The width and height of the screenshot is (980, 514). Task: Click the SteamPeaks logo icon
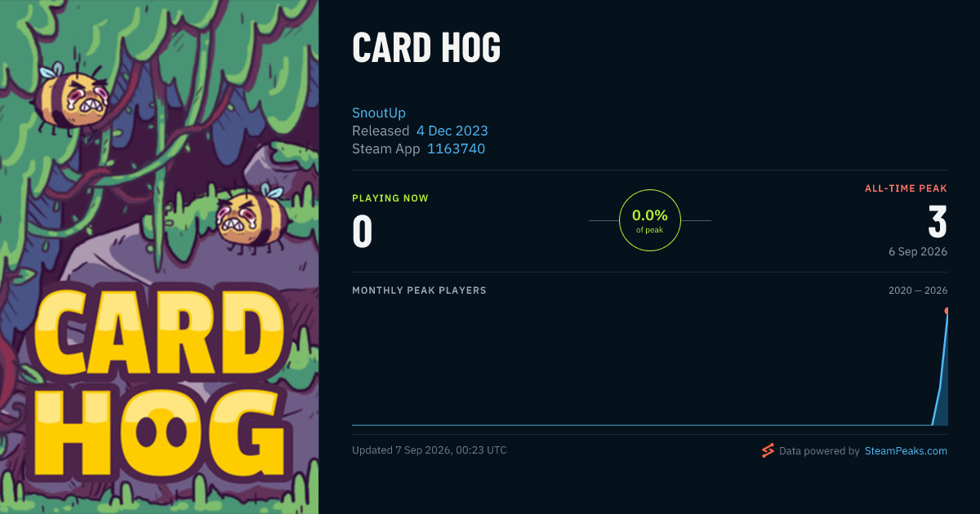tap(768, 450)
